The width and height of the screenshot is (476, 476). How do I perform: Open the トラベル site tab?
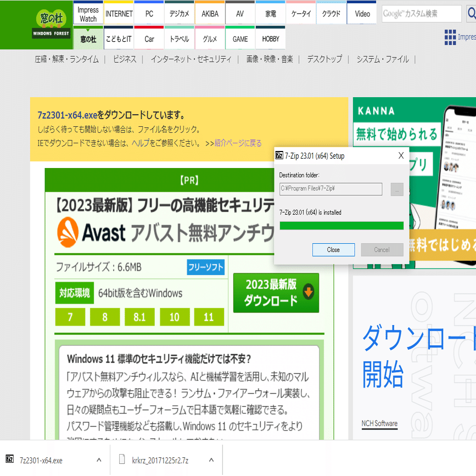pyautogui.click(x=180, y=38)
